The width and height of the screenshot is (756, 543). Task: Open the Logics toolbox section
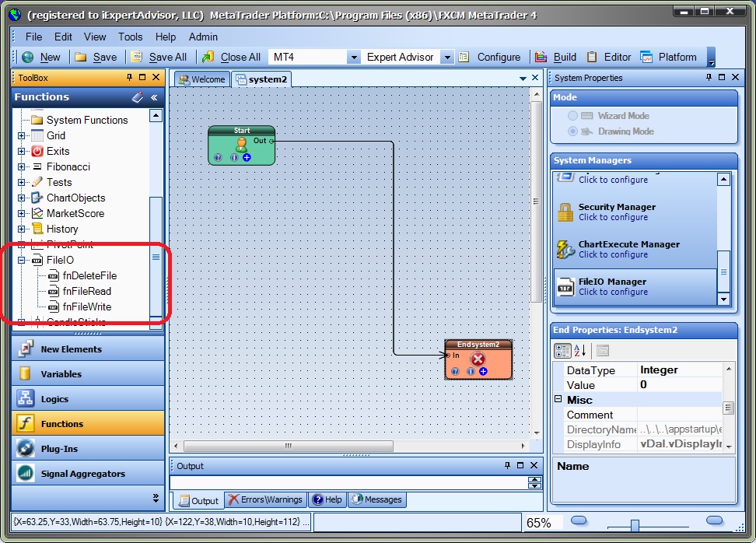tap(88, 399)
